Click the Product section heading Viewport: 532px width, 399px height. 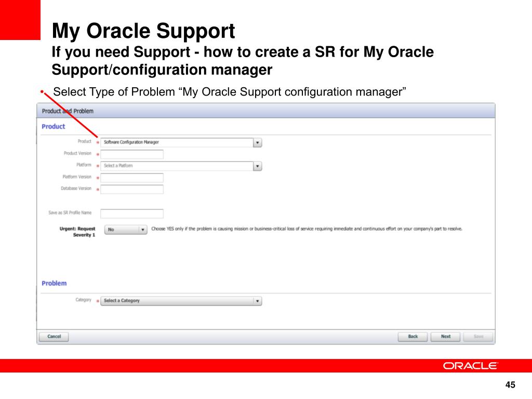54,127
